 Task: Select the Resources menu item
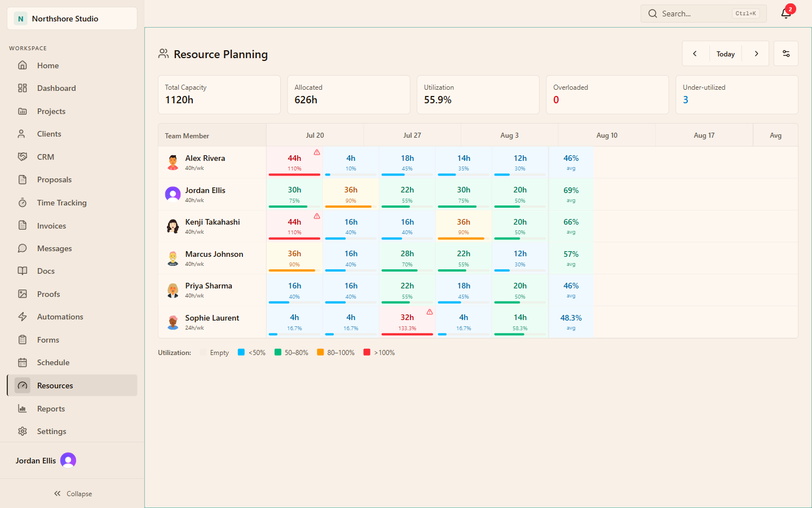pos(72,386)
